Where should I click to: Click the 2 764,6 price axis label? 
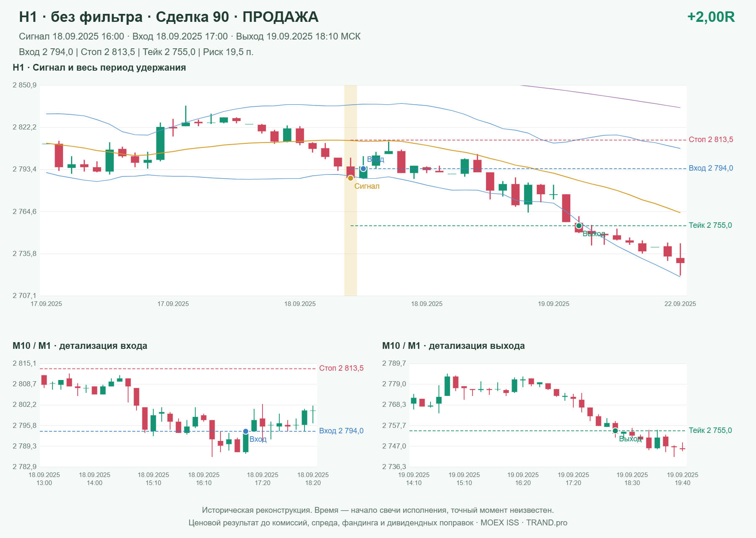point(24,211)
